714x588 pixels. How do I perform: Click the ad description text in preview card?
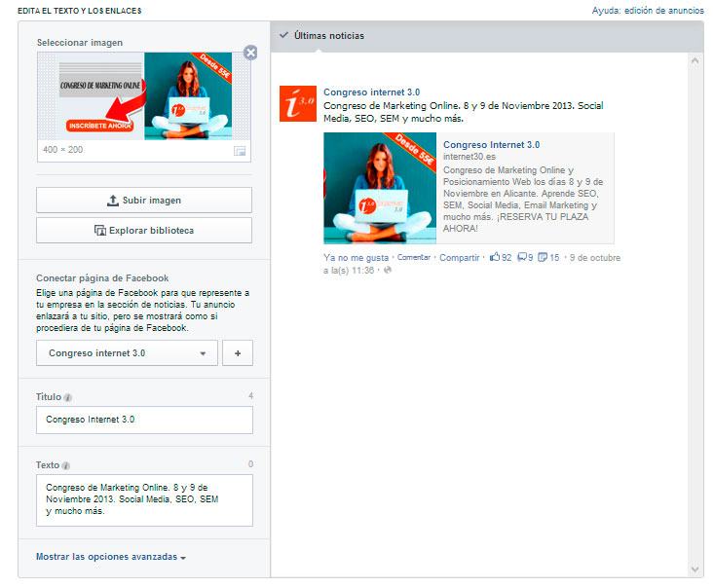[x=523, y=200]
